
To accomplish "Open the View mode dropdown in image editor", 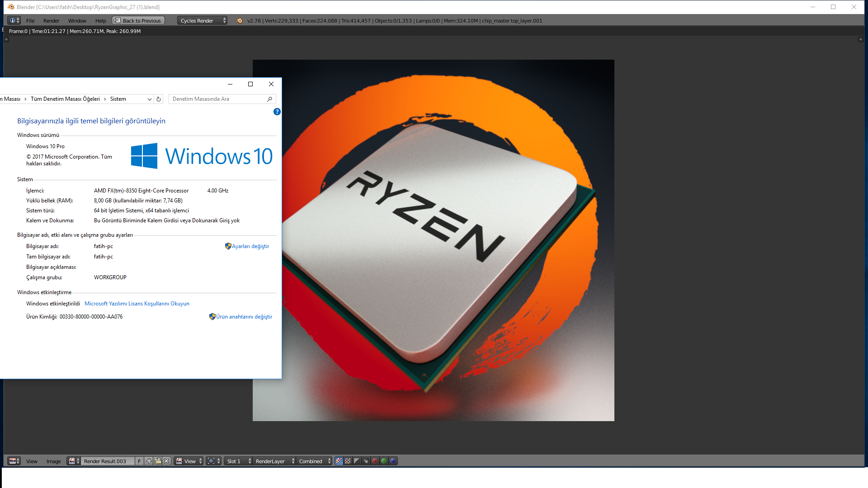I will pyautogui.click(x=189, y=461).
